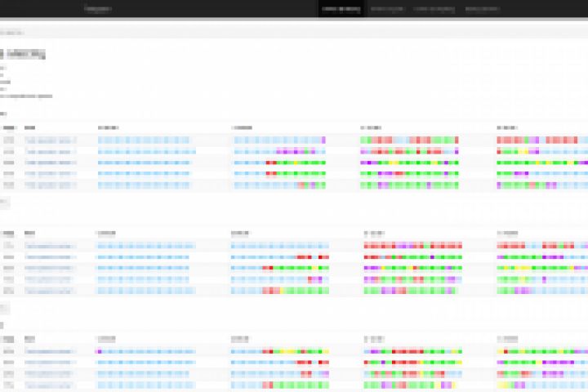Open the rightmost tab in the dark navigation bar

[482, 9]
